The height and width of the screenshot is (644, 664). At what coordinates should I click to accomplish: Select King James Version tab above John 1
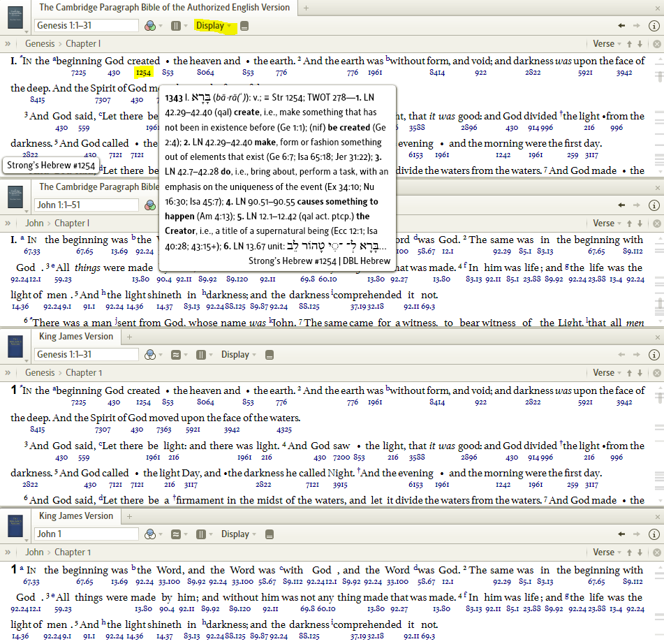pos(76,516)
